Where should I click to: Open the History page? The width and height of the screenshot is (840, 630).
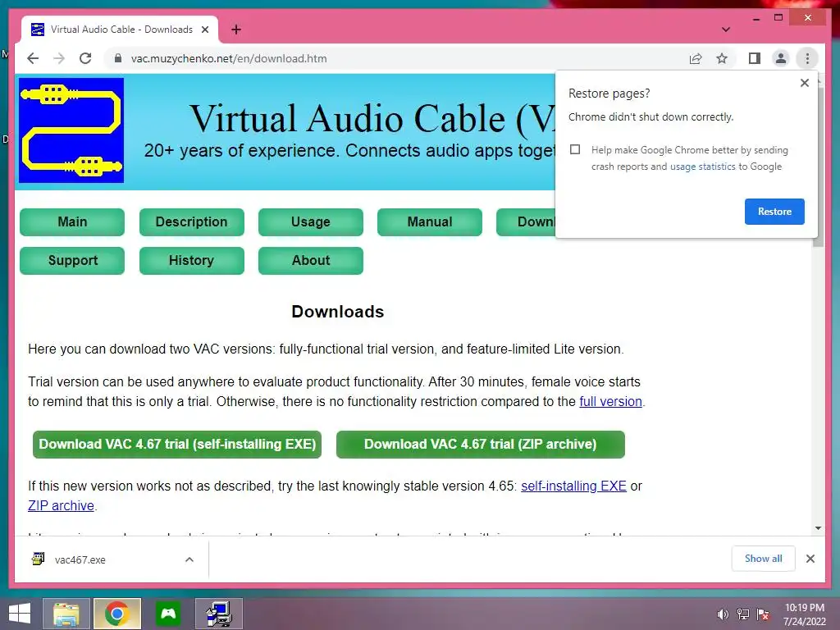click(191, 260)
